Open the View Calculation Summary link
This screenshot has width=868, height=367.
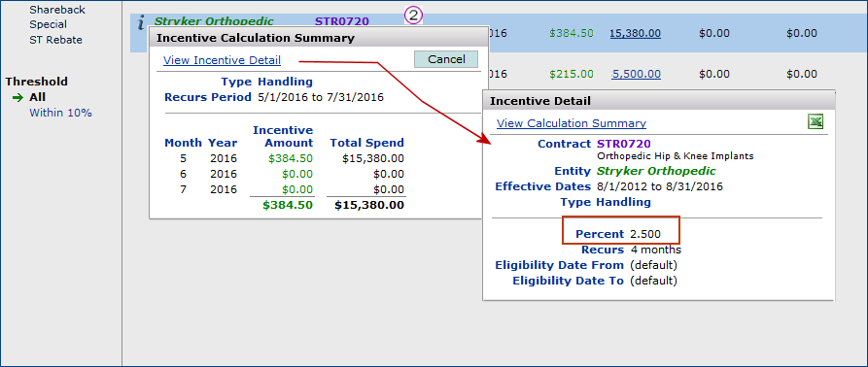[572, 123]
